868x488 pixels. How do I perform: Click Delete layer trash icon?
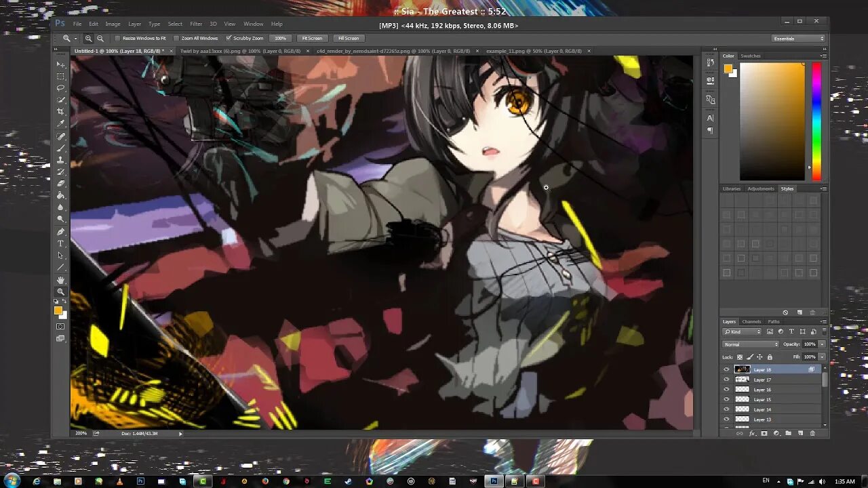coord(812,433)
